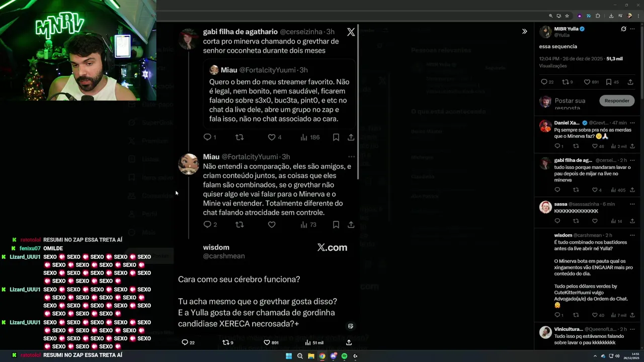Click the X logo on gabi's post
The width and height of the screenshot is (644, 362).
click(351, 32)
